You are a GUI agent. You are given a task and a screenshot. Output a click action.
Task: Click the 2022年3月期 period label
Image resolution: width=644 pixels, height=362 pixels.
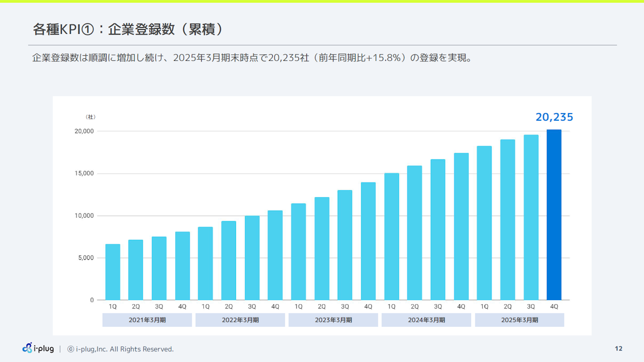coord(240,320)
